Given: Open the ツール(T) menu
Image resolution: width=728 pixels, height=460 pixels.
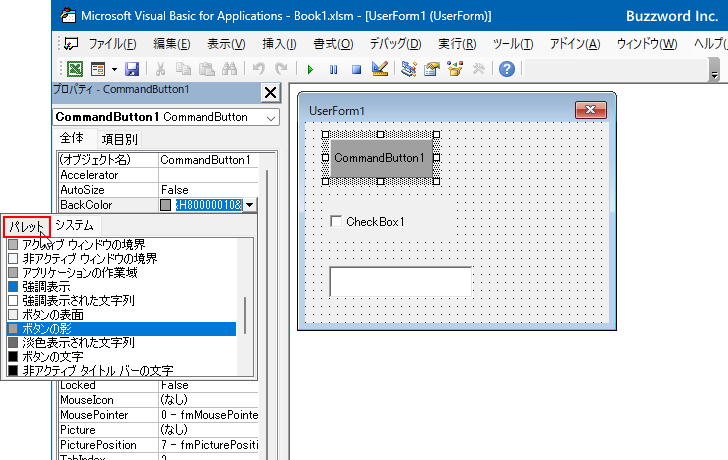Looking at the screenshot, I should pos(513,44).
